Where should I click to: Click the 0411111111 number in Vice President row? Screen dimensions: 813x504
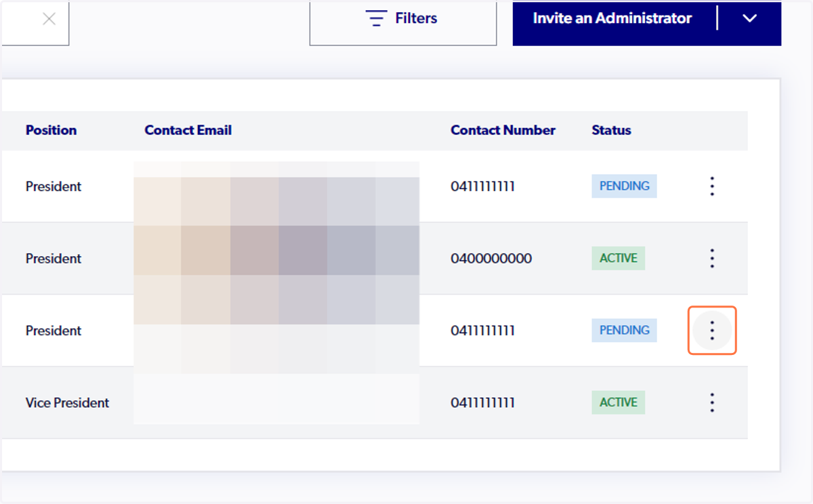click(482, 402)
